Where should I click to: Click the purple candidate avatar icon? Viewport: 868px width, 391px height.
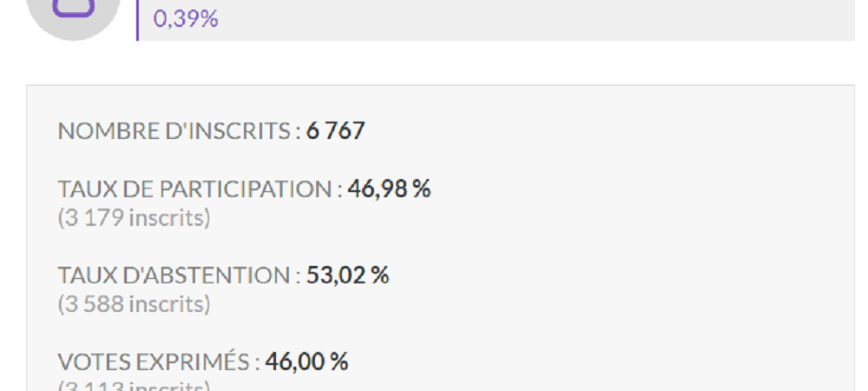click(73, 9)
